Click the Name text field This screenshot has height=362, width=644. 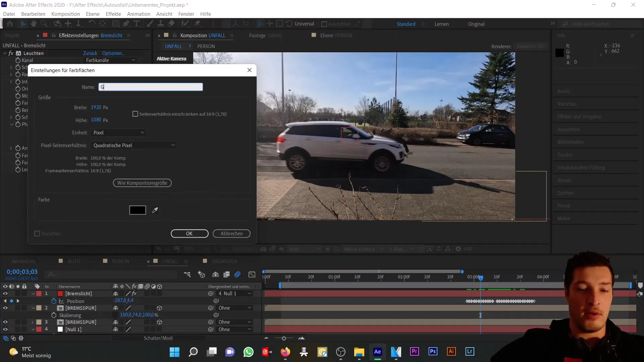(x=151, y=87)
